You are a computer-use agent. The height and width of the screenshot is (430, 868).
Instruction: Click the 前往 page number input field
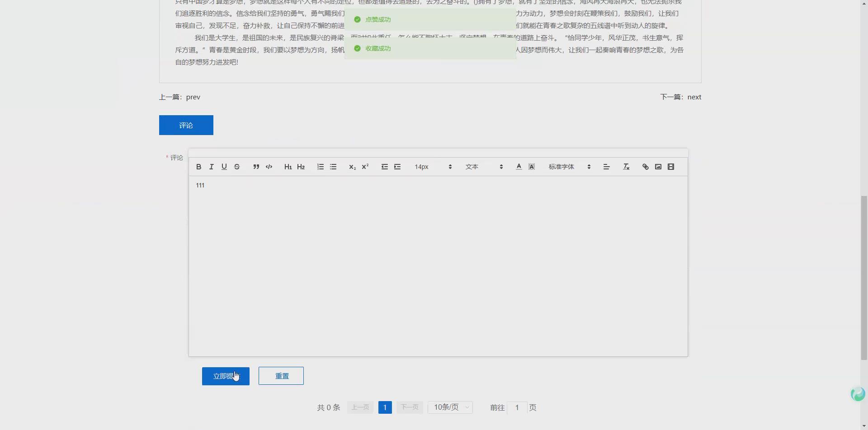pyautogui.click(x=517, y=407)
